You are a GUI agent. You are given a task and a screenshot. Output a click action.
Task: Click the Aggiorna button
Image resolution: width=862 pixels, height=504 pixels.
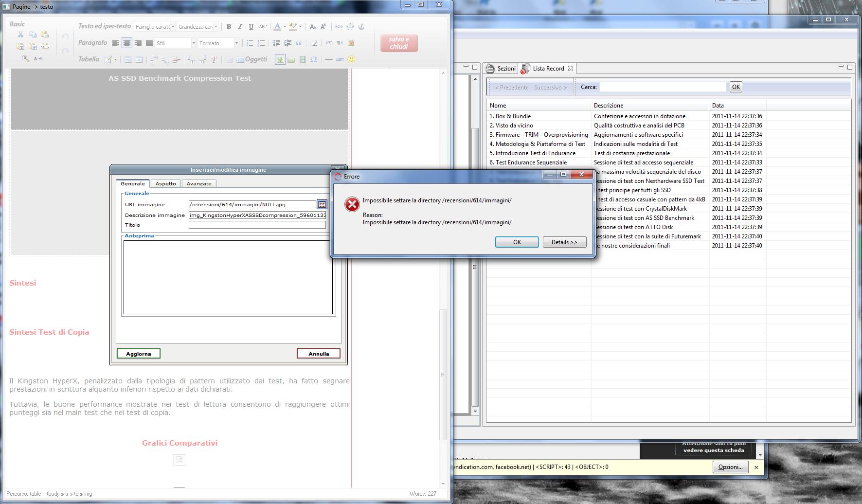(x=139, y=354)
